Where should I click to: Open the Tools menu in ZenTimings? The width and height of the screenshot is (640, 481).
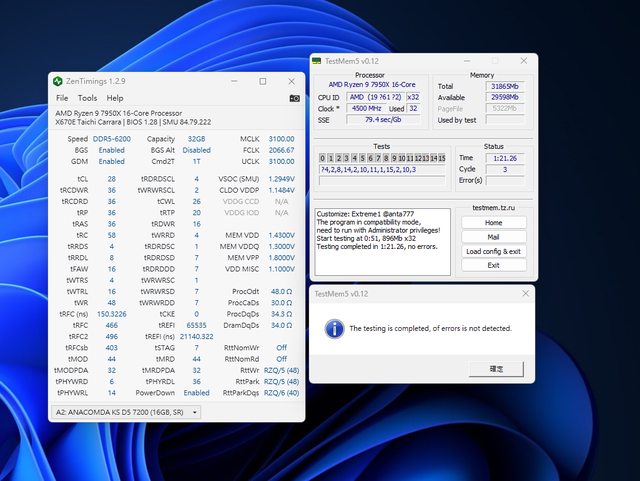[88, 98]
